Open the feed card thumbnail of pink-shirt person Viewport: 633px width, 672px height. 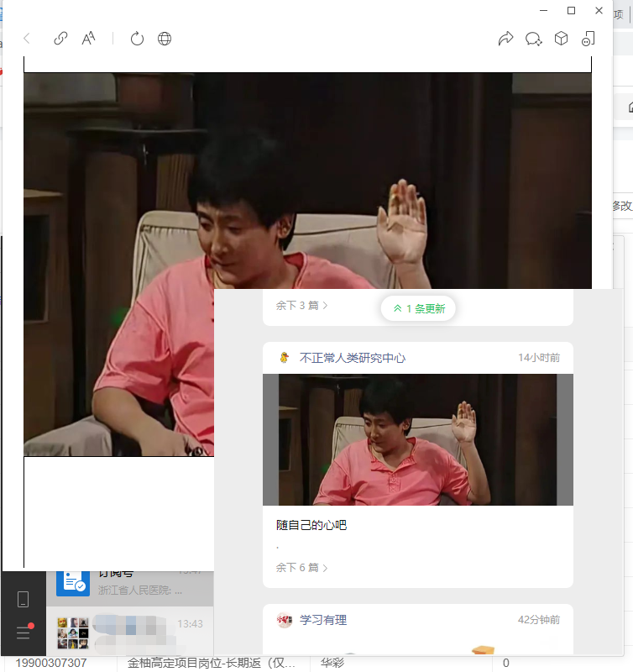[x=417, y=439]
